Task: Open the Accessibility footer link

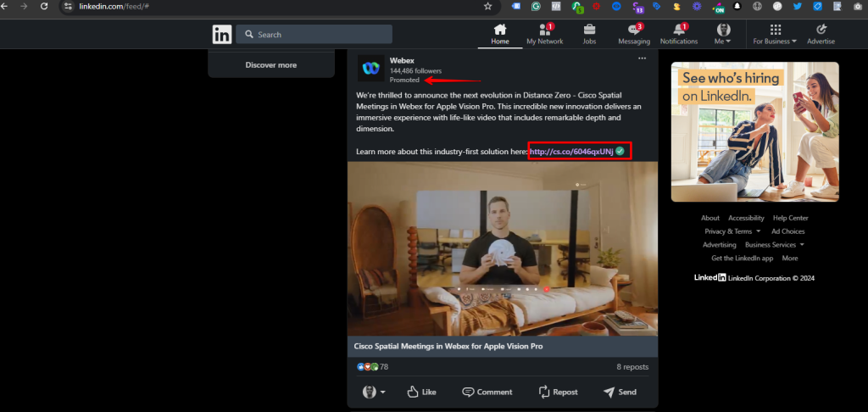Action: 746,218
